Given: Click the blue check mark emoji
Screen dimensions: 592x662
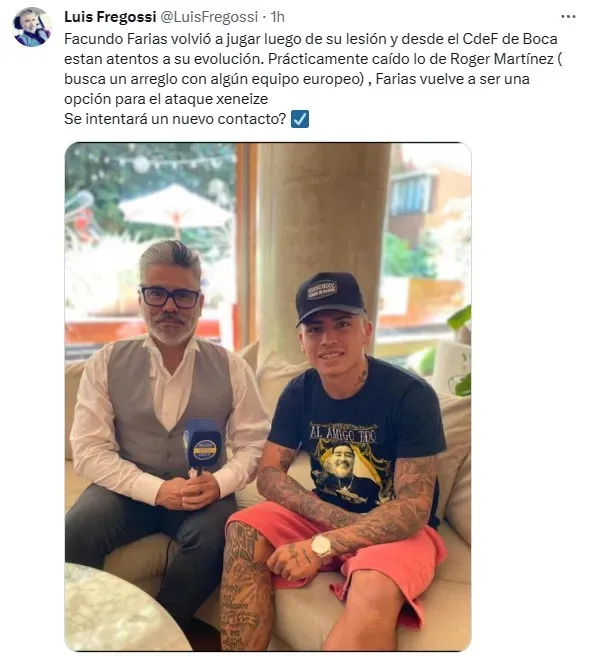Looking at the screenshot, I should 300,119.
